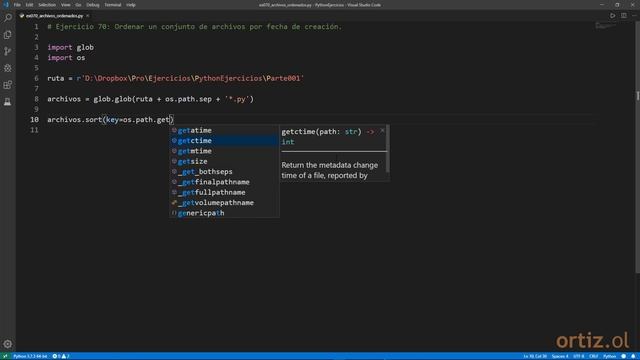640x360 pixels.
Task: Click getctime signature in documentation popup
Action: point(328,136)
